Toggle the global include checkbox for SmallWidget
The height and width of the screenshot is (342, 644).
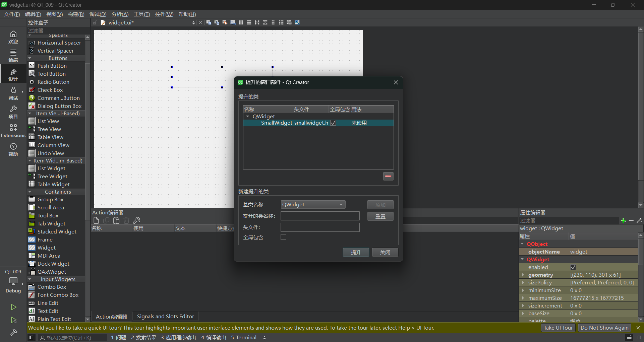tap(333, 123)
